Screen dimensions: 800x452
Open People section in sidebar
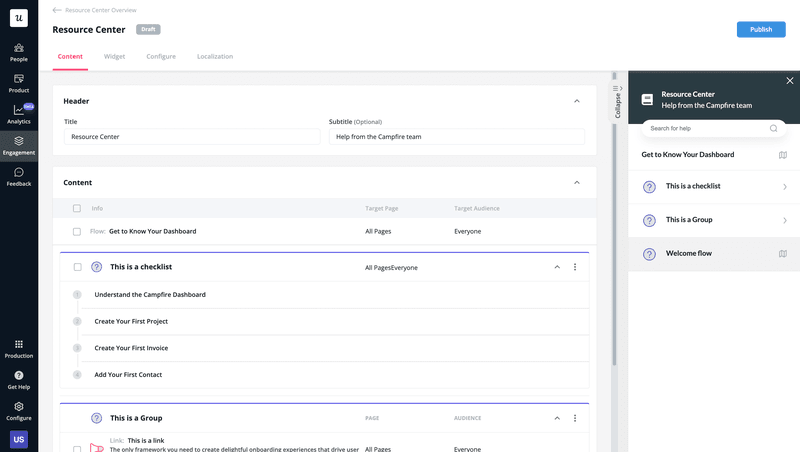[x=19, y=51]
